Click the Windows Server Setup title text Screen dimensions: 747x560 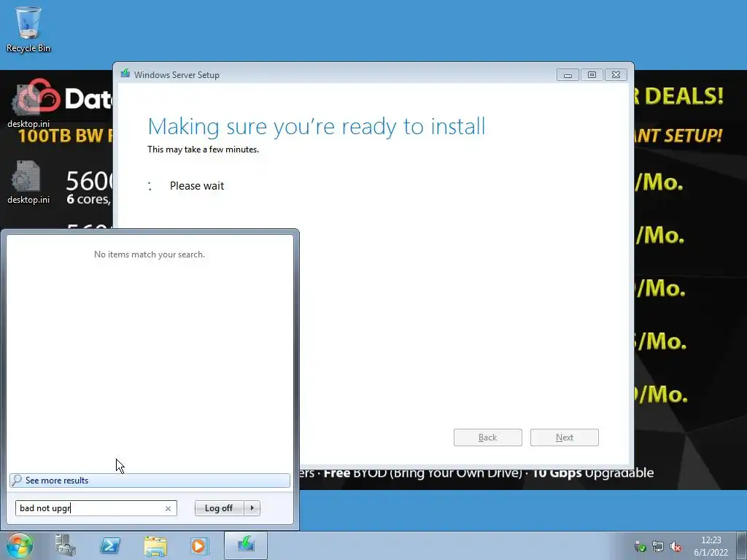tap(177, 75)
